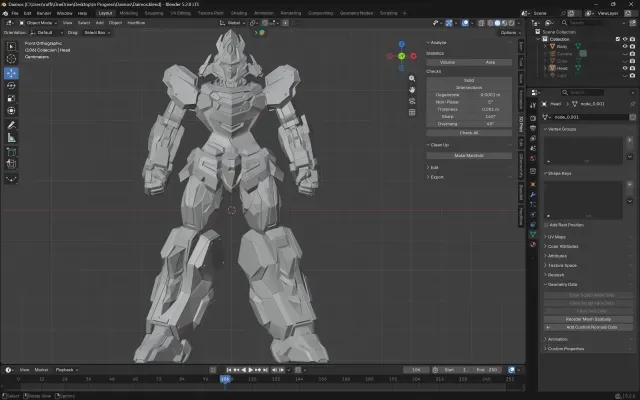Toggle Collection viewport visibility eye
This screenshot has height=400, width=640.
pyautogui.click(x=625, y=39)
